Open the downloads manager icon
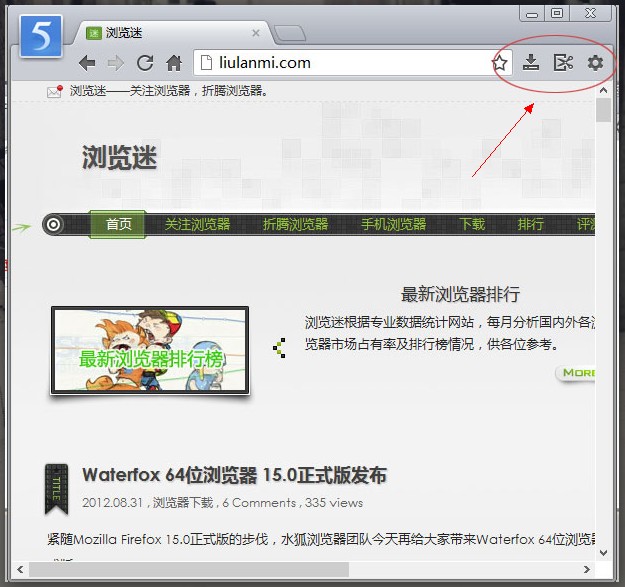Image resolution: width=625 pixels, height=587 pixels. [531, 63]
